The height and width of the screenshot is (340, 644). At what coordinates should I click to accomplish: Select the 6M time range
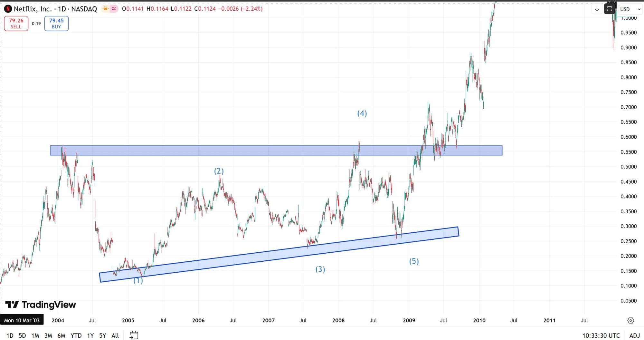point(61,335)
